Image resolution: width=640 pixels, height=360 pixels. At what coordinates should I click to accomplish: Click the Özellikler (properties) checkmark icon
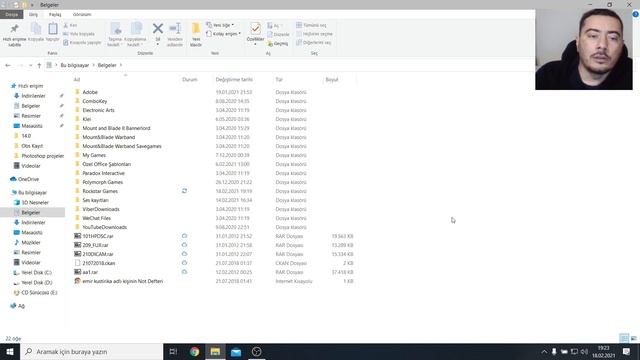pyautogui.click(x=256, y=29)
